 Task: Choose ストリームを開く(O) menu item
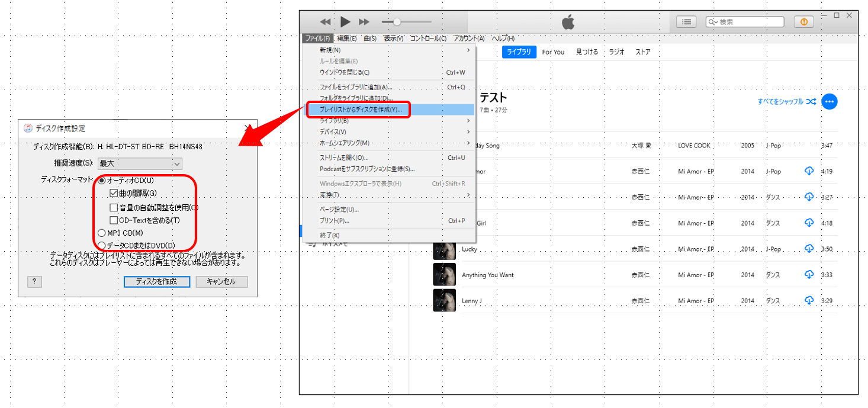pos(390,158)
